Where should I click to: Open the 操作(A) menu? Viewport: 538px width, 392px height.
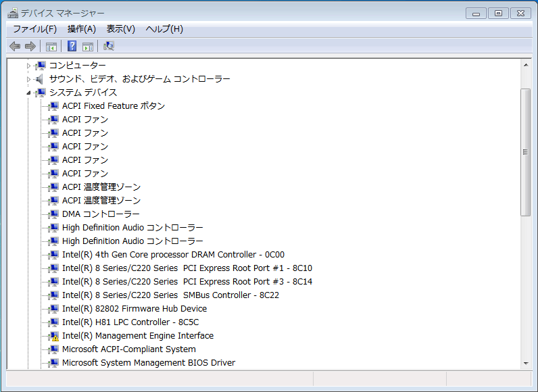[x=82, y=29]
